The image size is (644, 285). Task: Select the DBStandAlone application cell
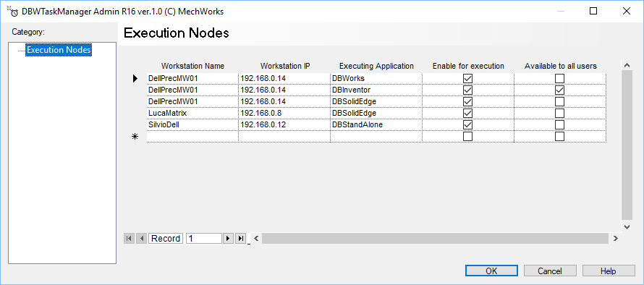376,124
